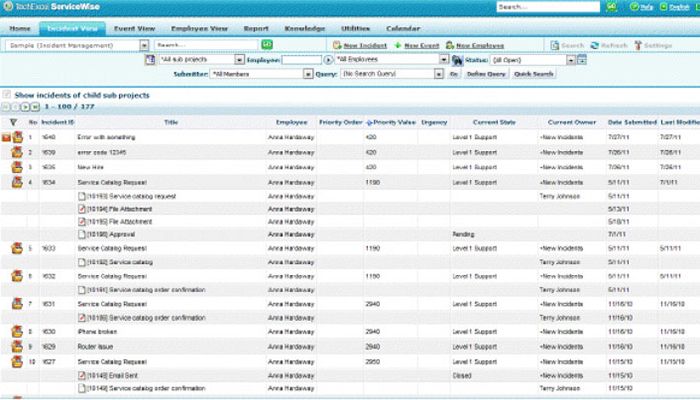Screen dimensions: 700x400
Task: Switch to the Employee View tab
Action: point(199,29)
